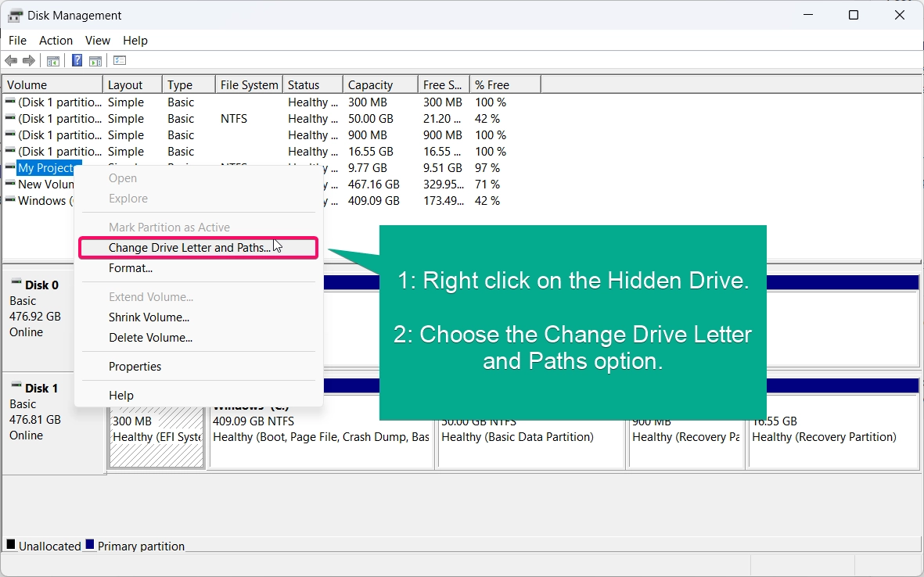Click Help entry in the context menu

pyautogui.click(x=199, y=396)
